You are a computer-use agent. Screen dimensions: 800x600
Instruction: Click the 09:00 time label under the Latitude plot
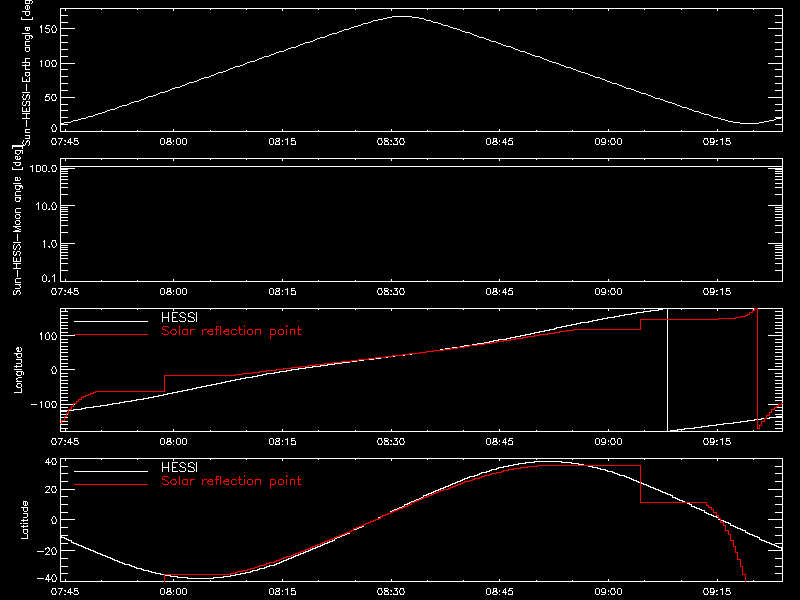(608, 592)
